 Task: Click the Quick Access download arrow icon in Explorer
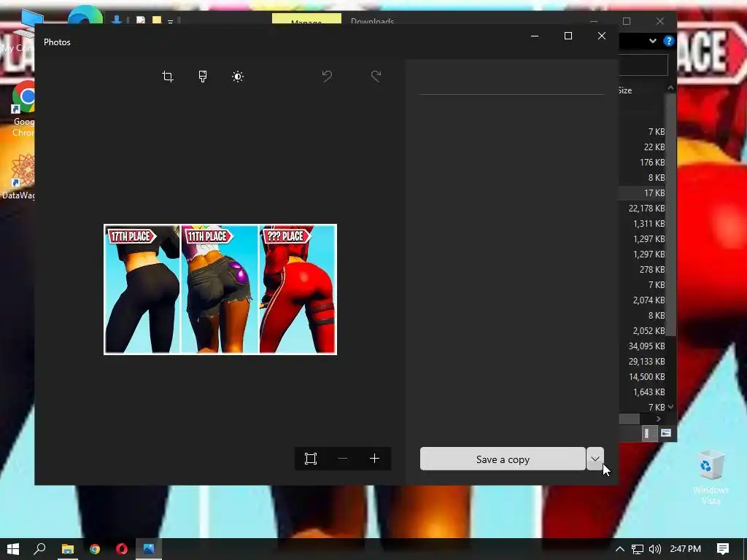tap(116, 20)
